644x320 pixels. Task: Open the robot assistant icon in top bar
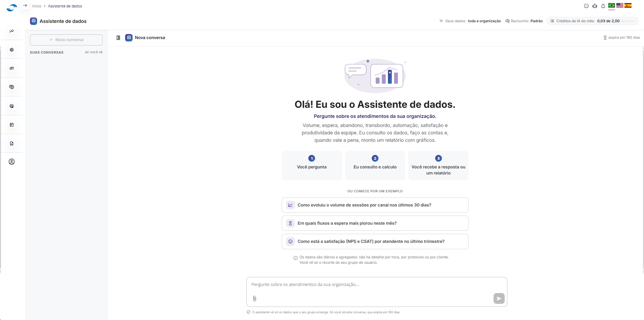(595, 6)
